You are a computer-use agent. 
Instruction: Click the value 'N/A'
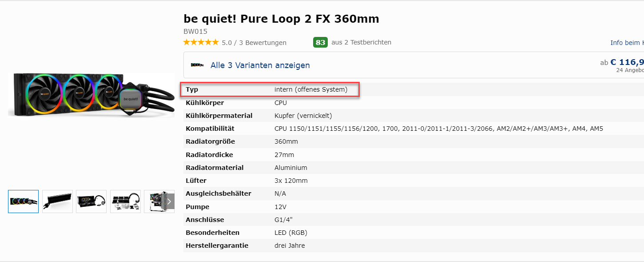pyautogui.click(x=280, y=193)
